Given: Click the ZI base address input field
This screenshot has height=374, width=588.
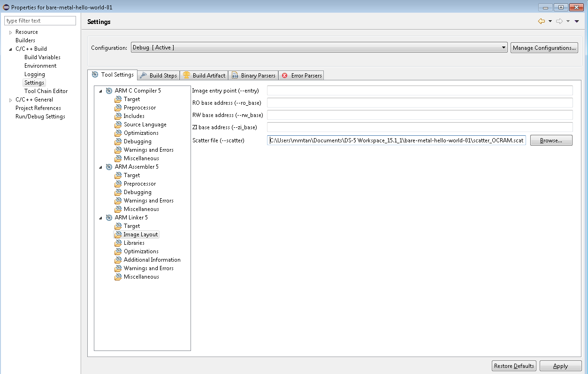Looking at the screenshot, I should tap(420, 127).
